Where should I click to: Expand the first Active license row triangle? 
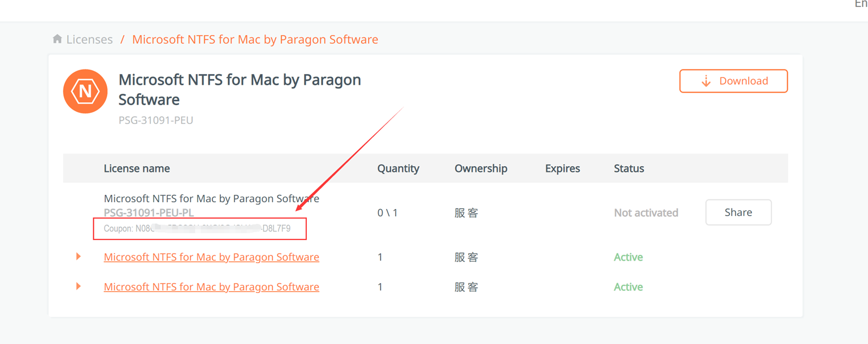coord(79,256)
